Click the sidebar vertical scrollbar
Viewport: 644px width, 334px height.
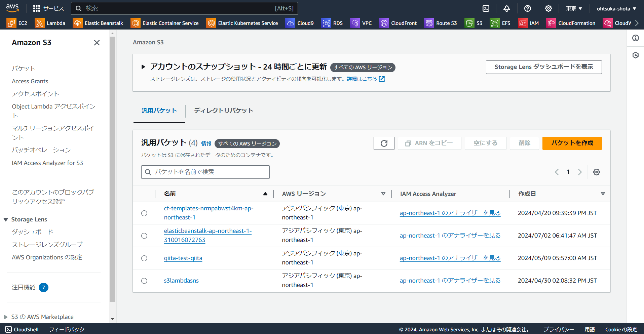point(112,169)
